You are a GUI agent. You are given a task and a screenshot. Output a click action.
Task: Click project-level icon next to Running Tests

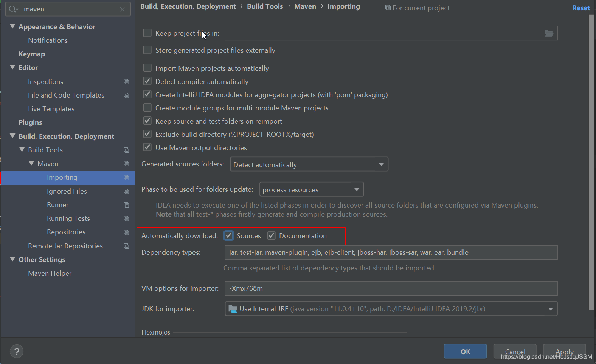pos(126,218)
